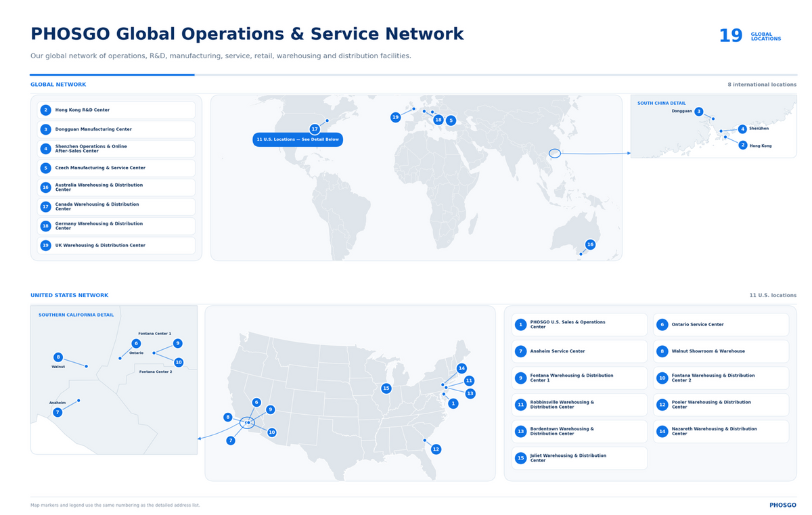
Task: Select the 'SOUTH CHINA DETAIL' inset title
Action: click(x=661, y=104)
